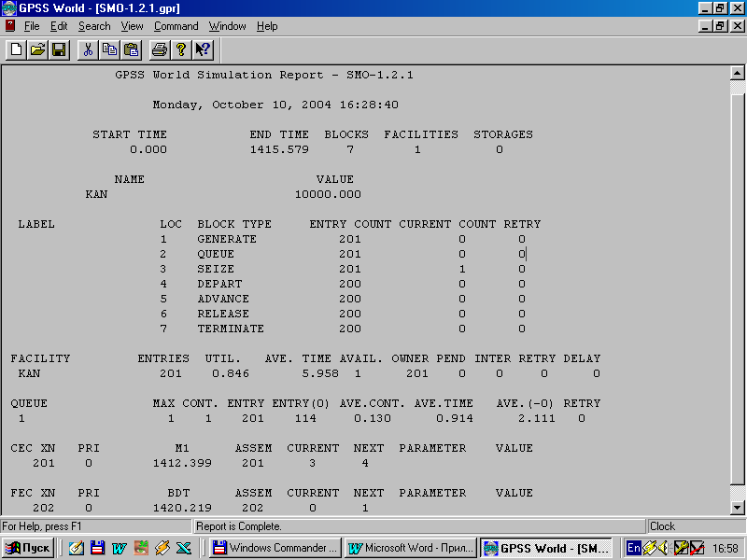Click the GPSS World title bar icon

tap(9, 8)
